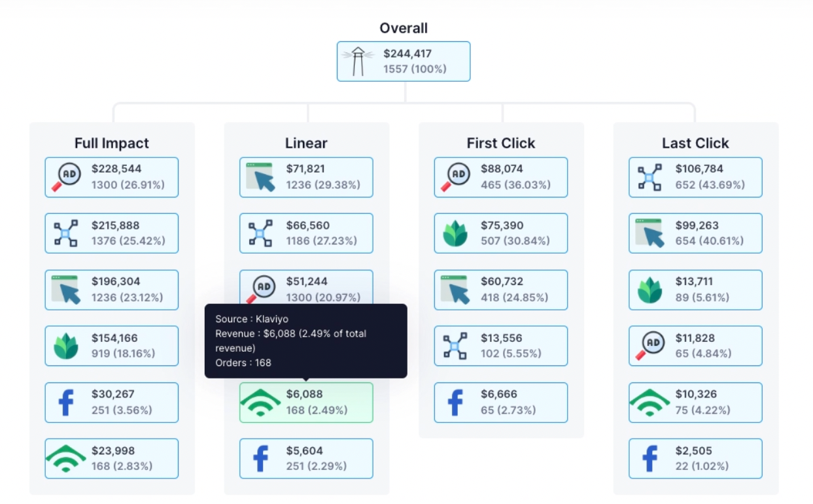Screen dimensions: 813x504
Task: Click the 168 (2.83%) orders text
Action: [x=122, y=466]
